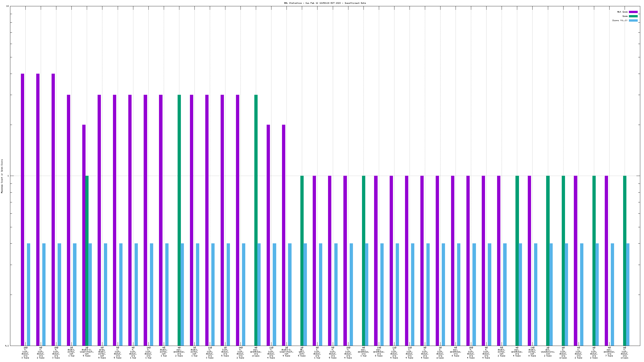Click the zen.spamhaus.org 7 hops label
Viewport: 644px width, 362px height.
(x=609, y=352)
